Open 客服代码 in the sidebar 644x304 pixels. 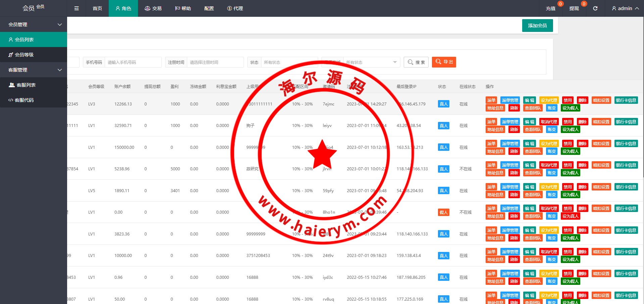[x=24, y=100]
